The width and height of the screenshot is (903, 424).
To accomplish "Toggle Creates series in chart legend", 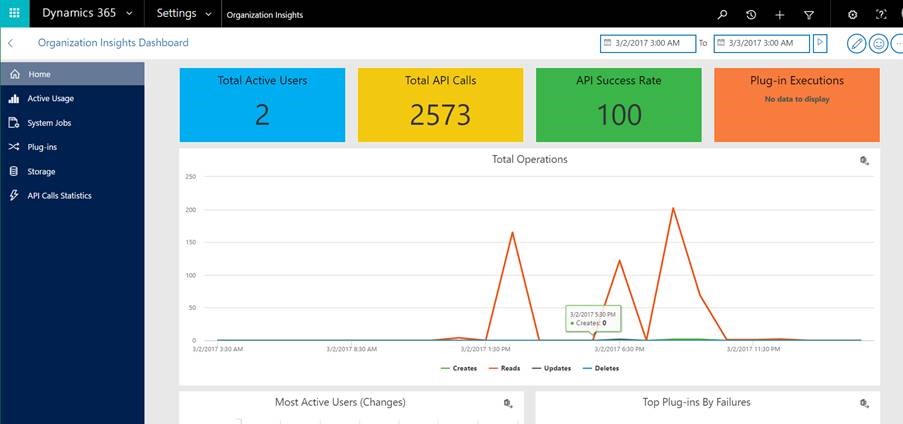I will [x=458, y=368].
